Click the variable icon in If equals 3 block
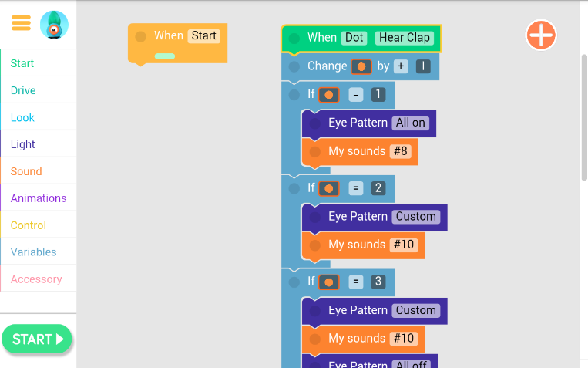Image resolution: width=588 pixels, height=368 pixels. point(329,282)
